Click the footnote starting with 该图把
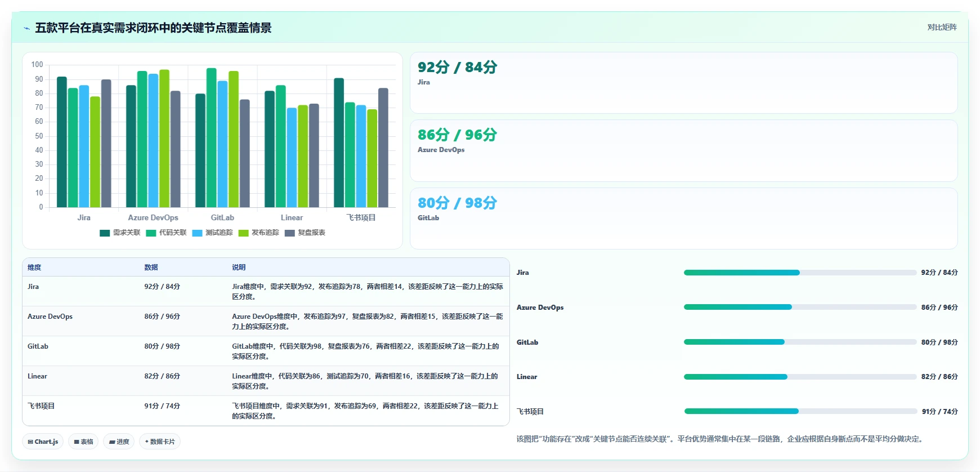The height and width of the screenshot is (472, 980). coord(721,439)
